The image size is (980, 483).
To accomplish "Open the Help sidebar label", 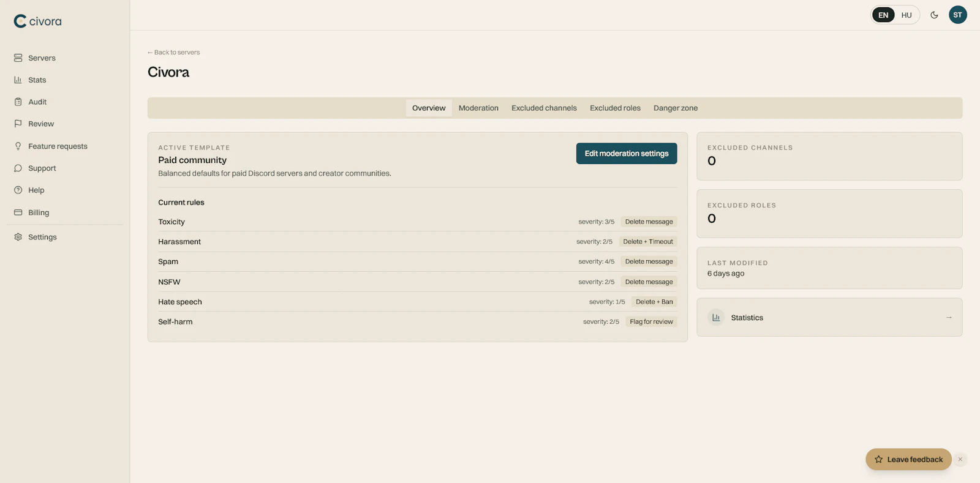I will 36,190.
